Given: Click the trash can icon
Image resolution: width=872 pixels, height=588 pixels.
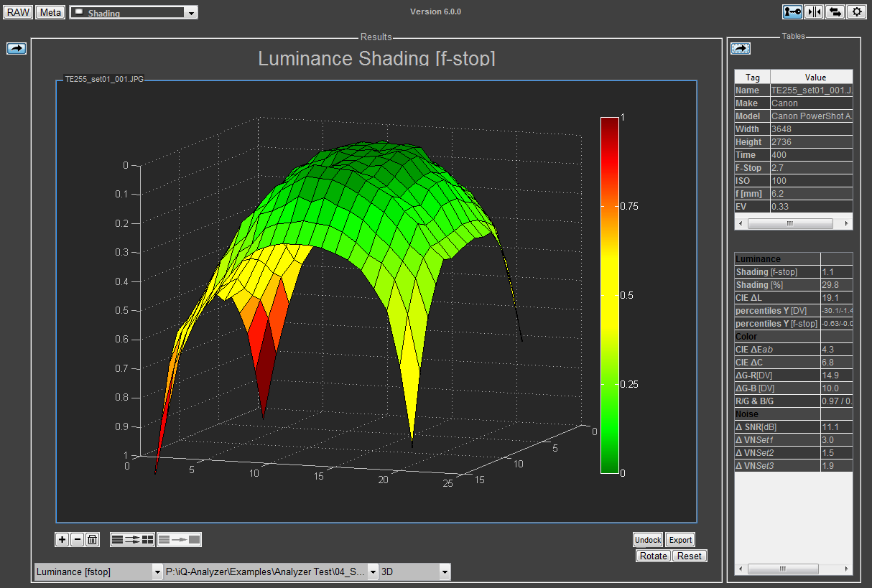Looking at the screenshot, I should 93,539.
